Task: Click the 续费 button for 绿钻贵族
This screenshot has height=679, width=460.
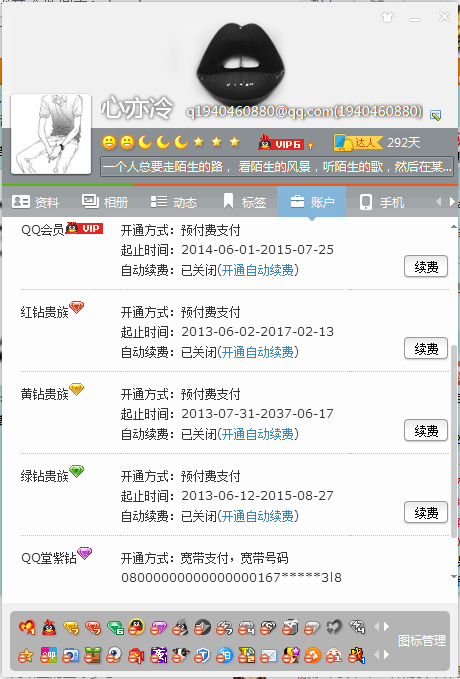Action: tap(426, 513)
